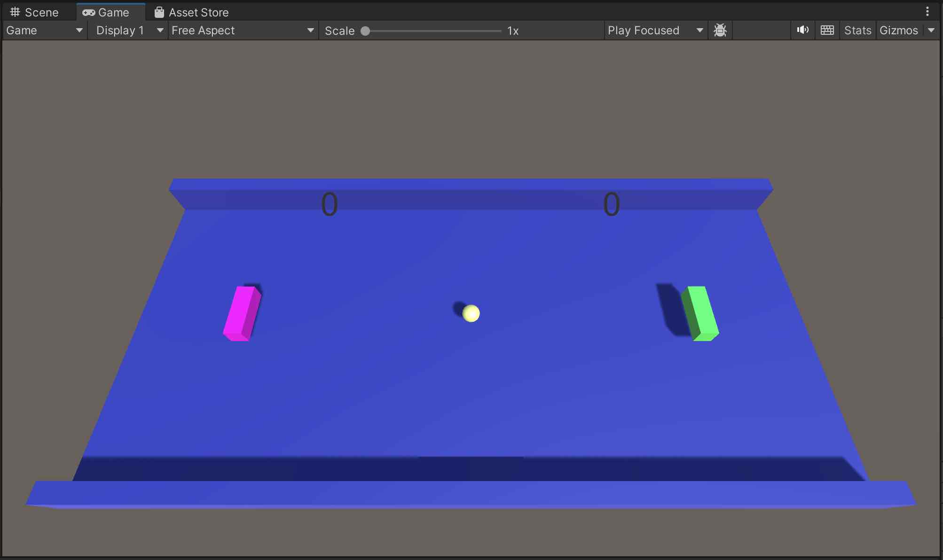Open the Gizmos dropdown arrow
Screen dimensions: 943x560
coord(931,31)
